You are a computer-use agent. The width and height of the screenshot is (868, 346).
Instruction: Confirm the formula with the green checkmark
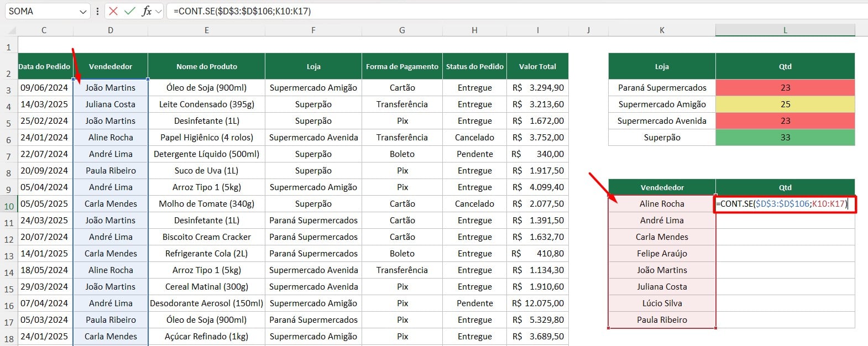[x=129, y=11]
